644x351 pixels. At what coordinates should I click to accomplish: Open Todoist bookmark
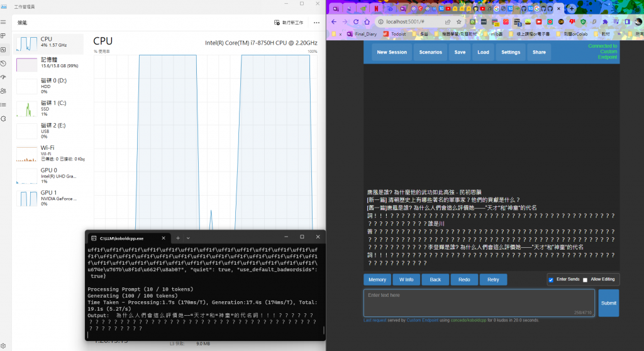(395, 34)
